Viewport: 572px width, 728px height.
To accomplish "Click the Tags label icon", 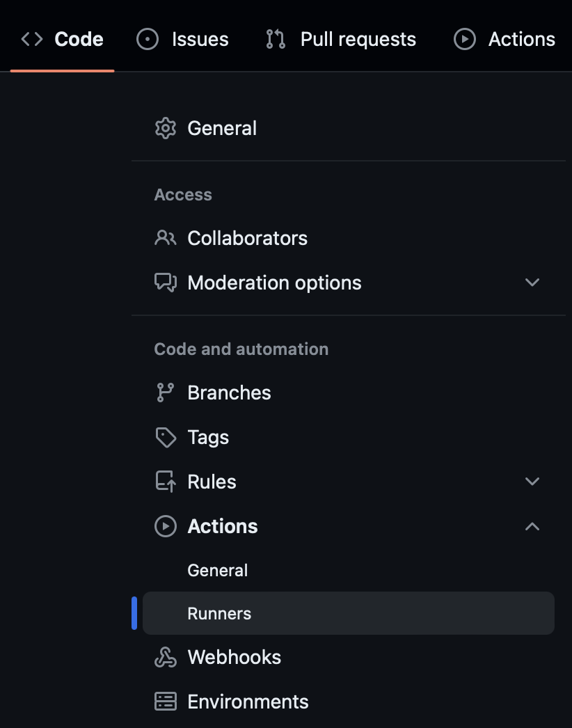I will [x=166, y=437].
